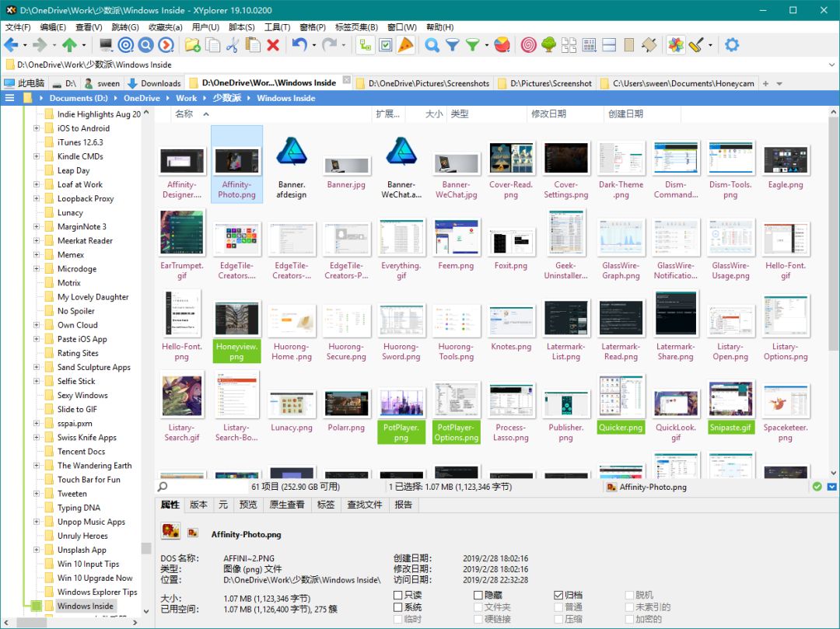The image size is (840, 629).
Task: Toggle the 系统 system checkbox
Action: coord(397,607)
